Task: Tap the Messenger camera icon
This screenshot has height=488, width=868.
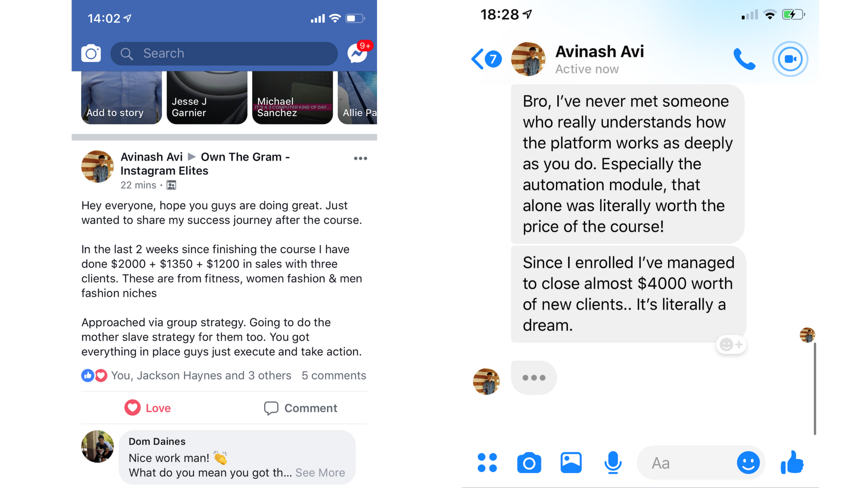Action: 529,463
